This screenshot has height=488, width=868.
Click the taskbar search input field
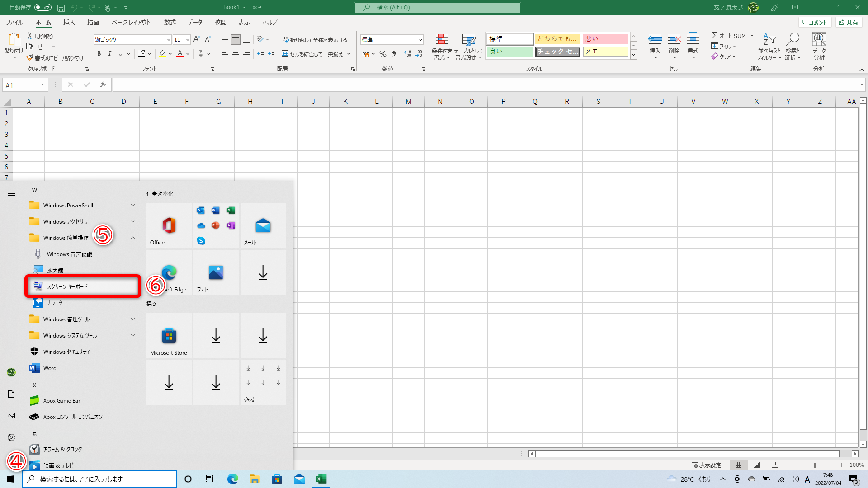(x=99, y=479)
